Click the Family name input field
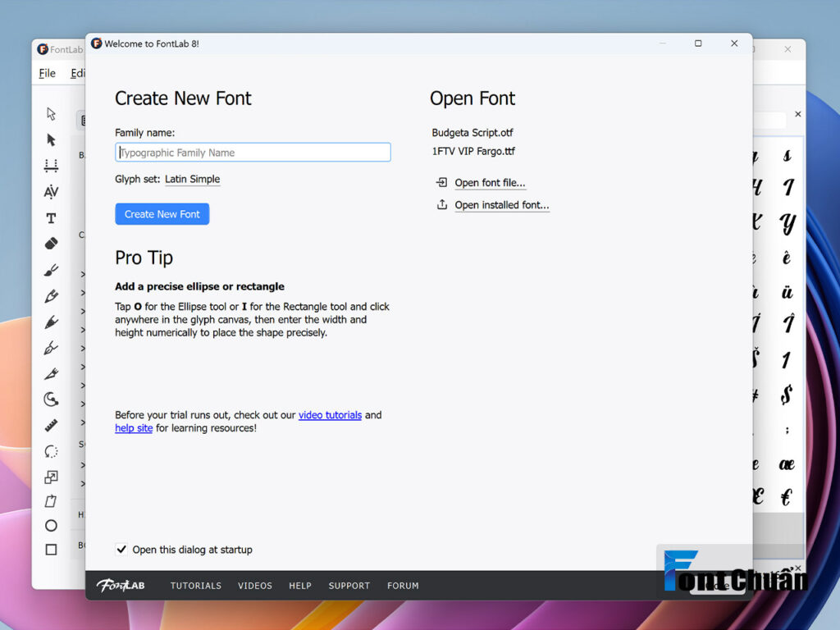The image size is (840, 630). [253, 152]
